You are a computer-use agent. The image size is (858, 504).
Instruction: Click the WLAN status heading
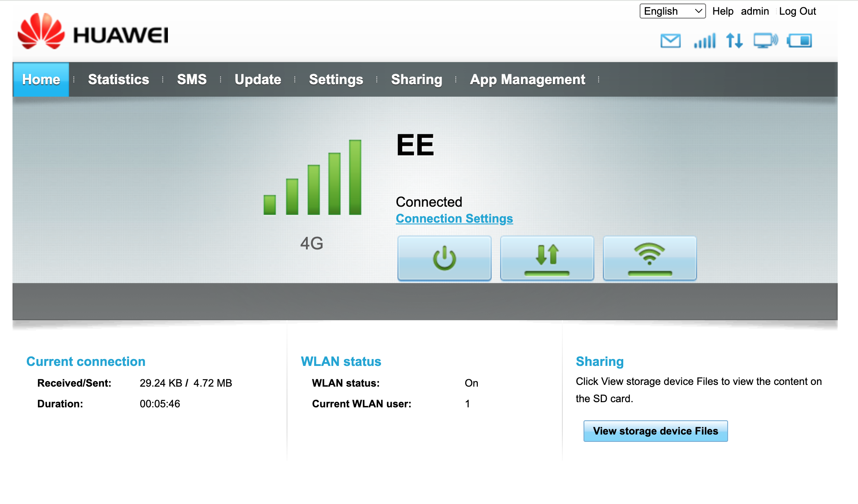[341, 362]
